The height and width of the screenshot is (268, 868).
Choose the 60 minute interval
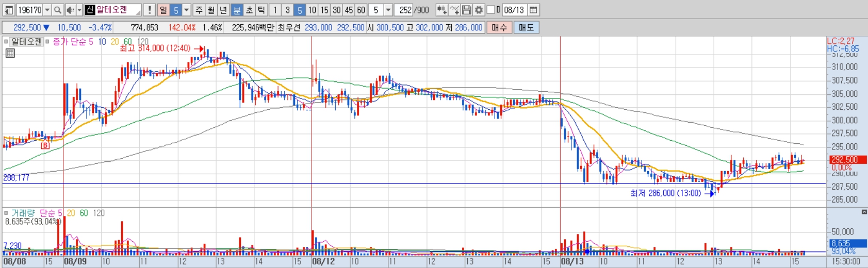point(361,10)
